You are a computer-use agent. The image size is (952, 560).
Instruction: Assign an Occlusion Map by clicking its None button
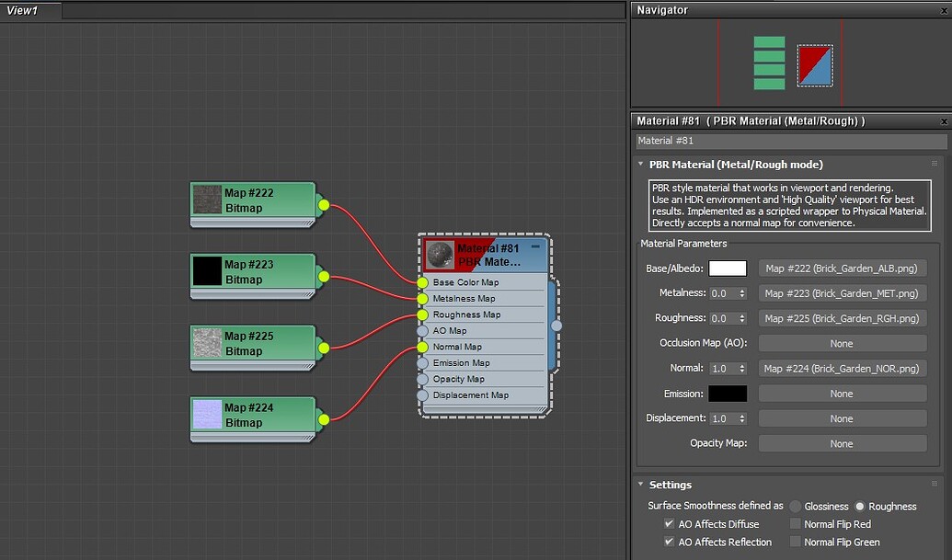click(x=842, y=342)
